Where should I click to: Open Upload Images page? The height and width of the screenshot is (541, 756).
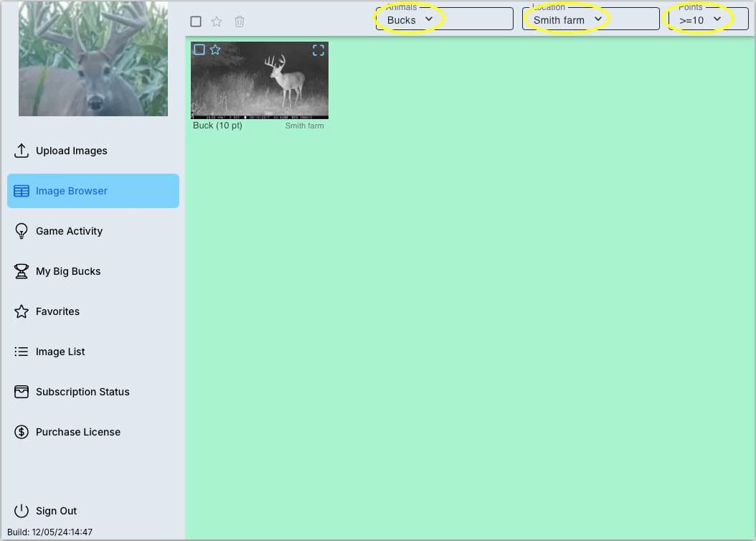[x=93, y=151]
